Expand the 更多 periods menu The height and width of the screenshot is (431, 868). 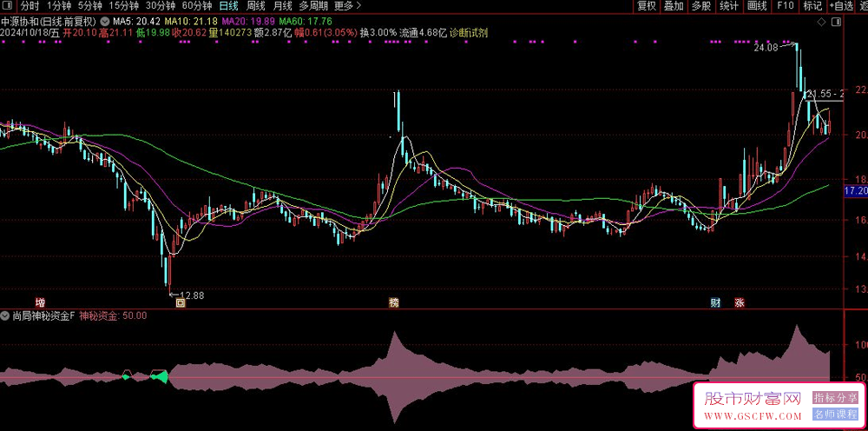coord(348,6)
